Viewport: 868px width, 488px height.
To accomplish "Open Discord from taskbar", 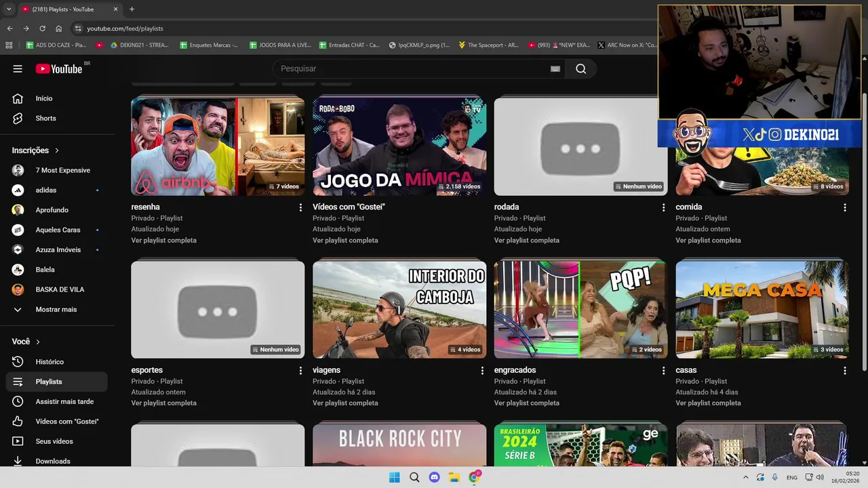I will [434, 477].
